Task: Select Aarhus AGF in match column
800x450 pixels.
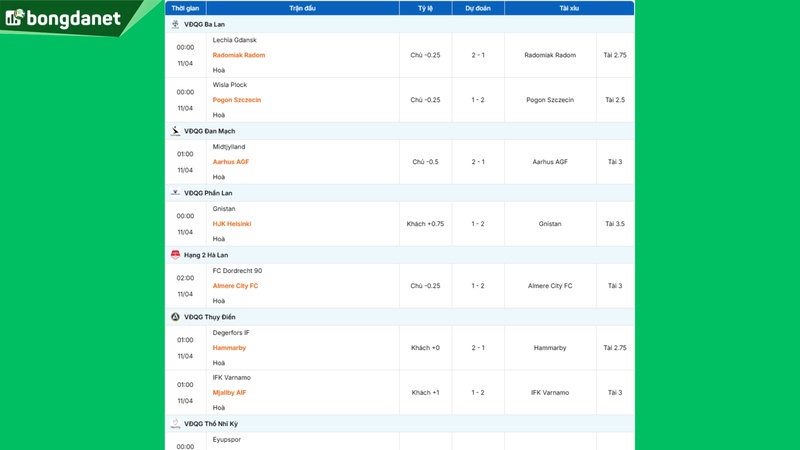Action: click(x=231, y=162)
